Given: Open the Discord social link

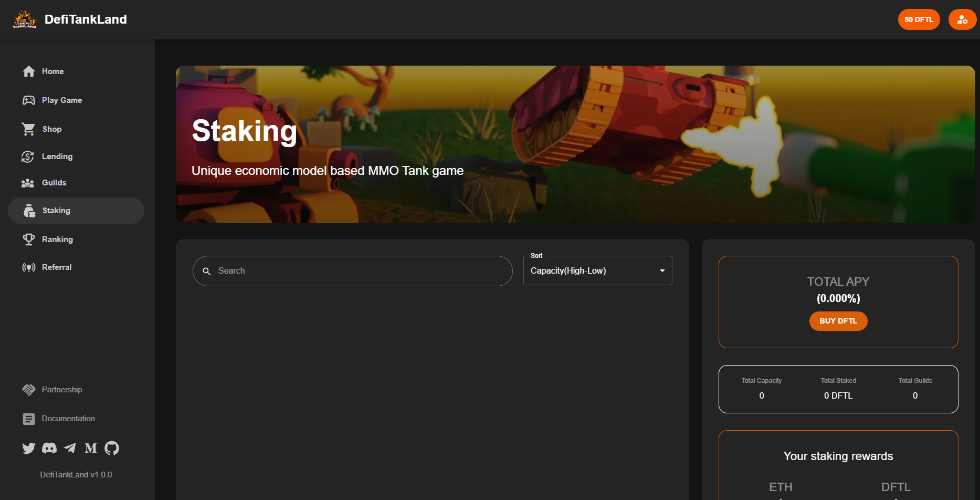Looking at the screenshot, I should [x=49, y=448].
